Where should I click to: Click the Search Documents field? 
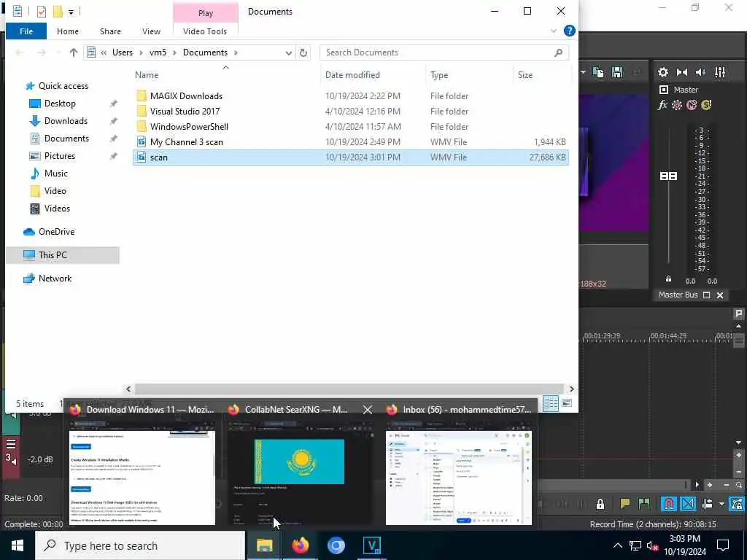pyautogui.click(x=444, y=52)
